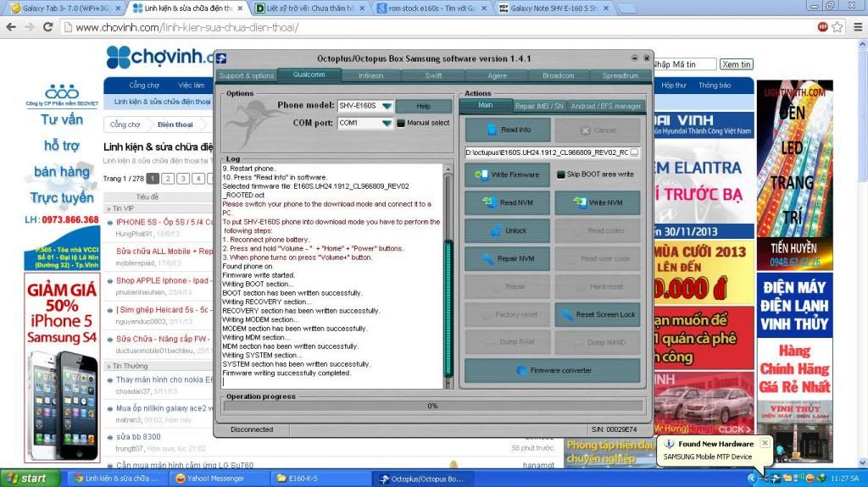Switch to Support & options tab
This screenshot has width=868, height=487.
click(x=247, y=76)
